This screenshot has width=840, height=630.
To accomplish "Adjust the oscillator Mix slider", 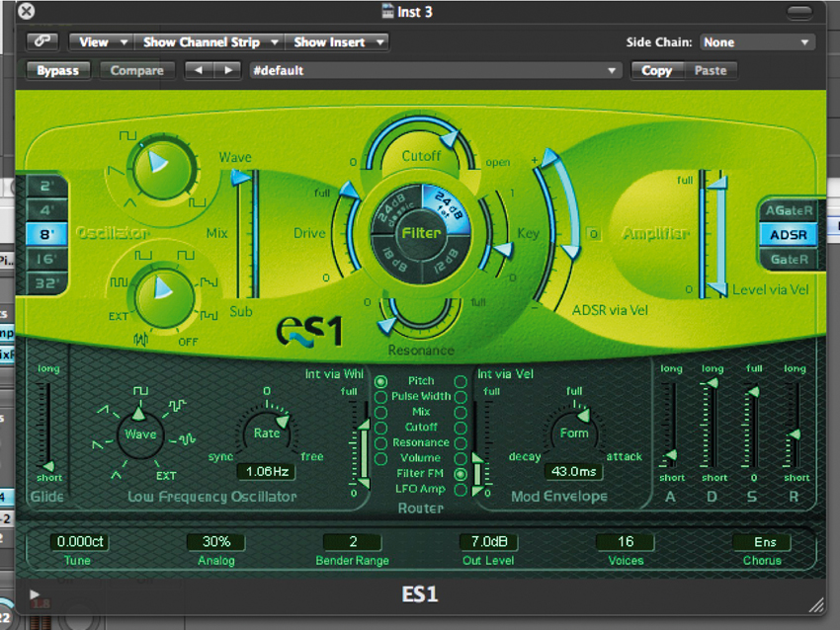I will (246, 234).
